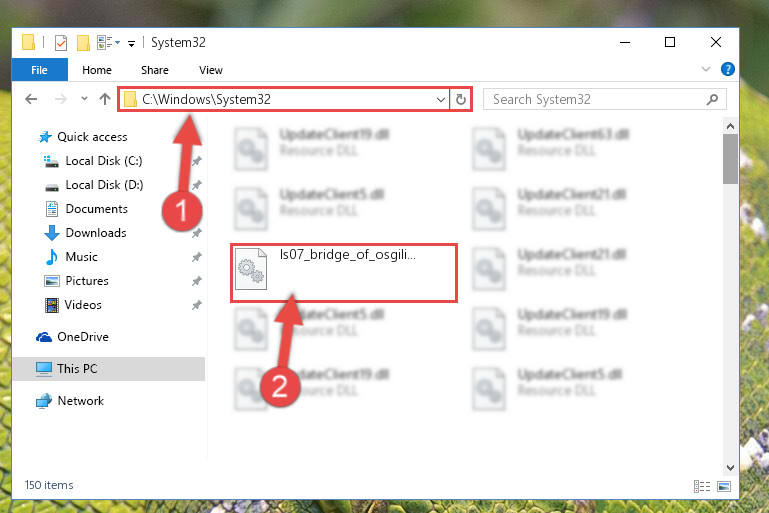Navigate up one folder level
Viewport: 769px width, 513px height.
[x=104, y=100]
